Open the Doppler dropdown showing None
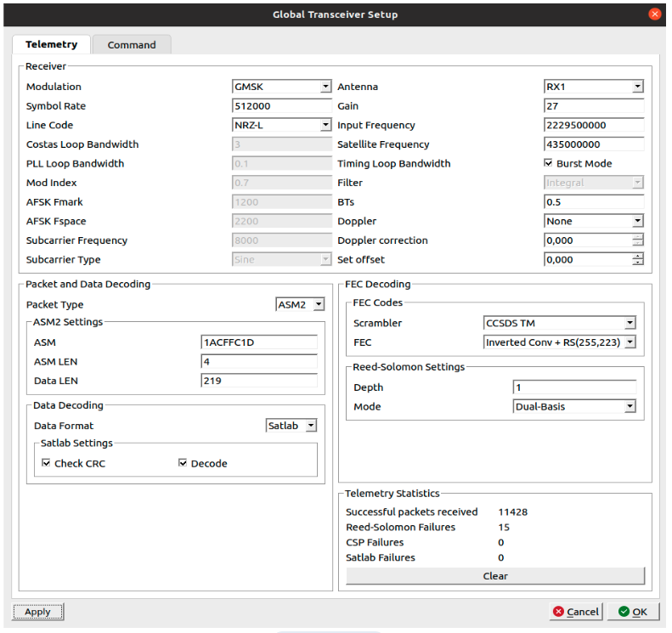The width and height of the screenshot is (672, 633). (594, 221)
